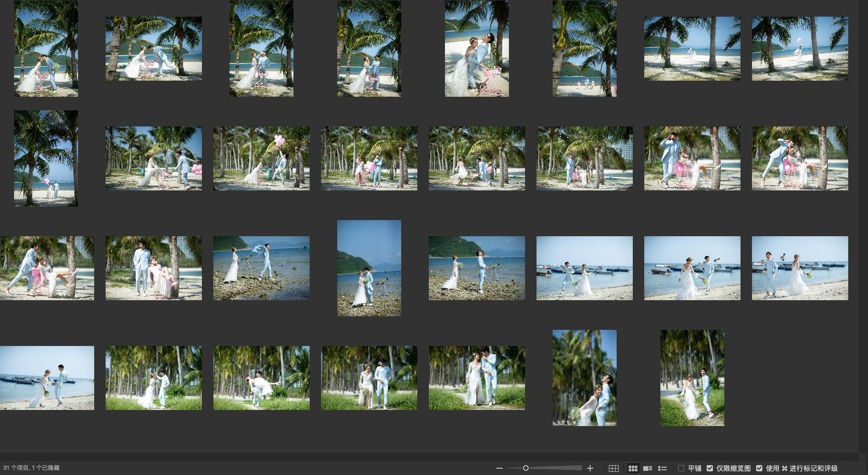Select portrait photo of couple with telescope
The image size is (868, 475).
point(369,268)
